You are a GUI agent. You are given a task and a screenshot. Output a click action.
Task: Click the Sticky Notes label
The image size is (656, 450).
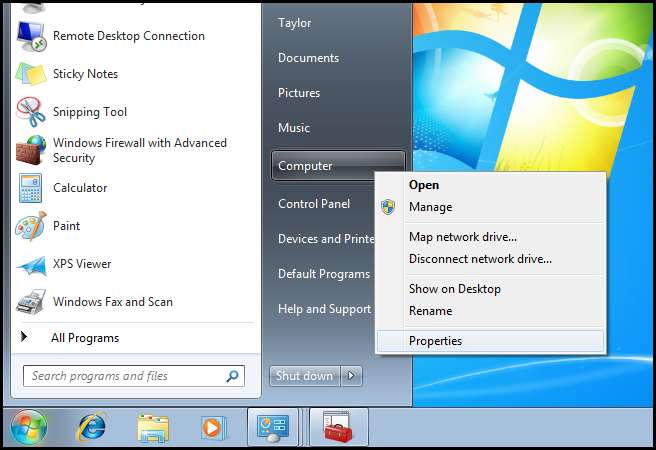pos(85,74)
